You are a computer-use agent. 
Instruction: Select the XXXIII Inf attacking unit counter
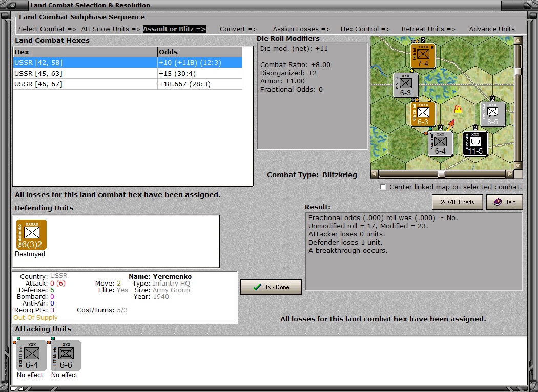[31, 355]
